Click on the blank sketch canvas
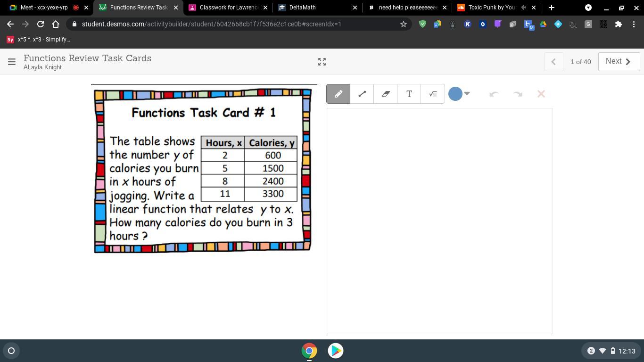Screen dimensions: 644x362 pos(439,221)
